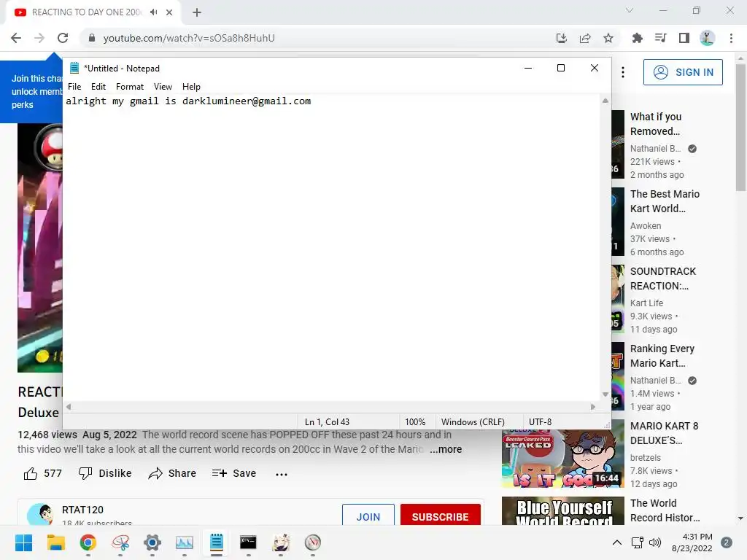The width and height of the screenshot is (747, 560).
Task: Open "What if you Removed..." video
Action: 656,124
